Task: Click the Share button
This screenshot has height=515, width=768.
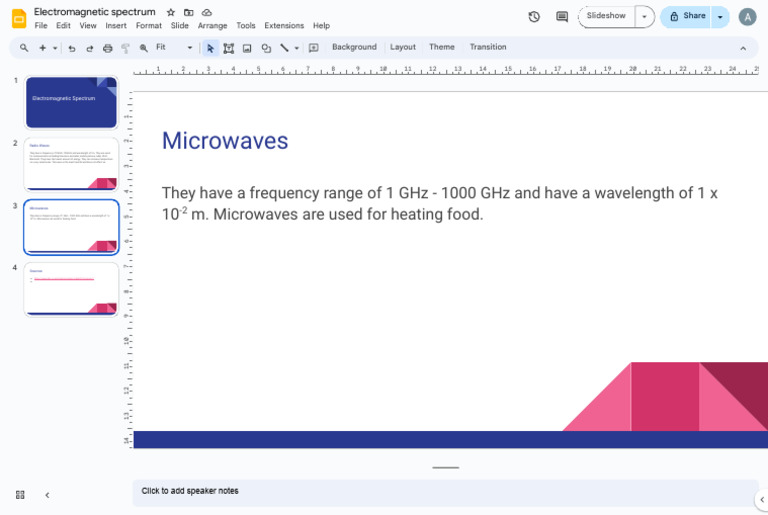Action: (686, 17)
